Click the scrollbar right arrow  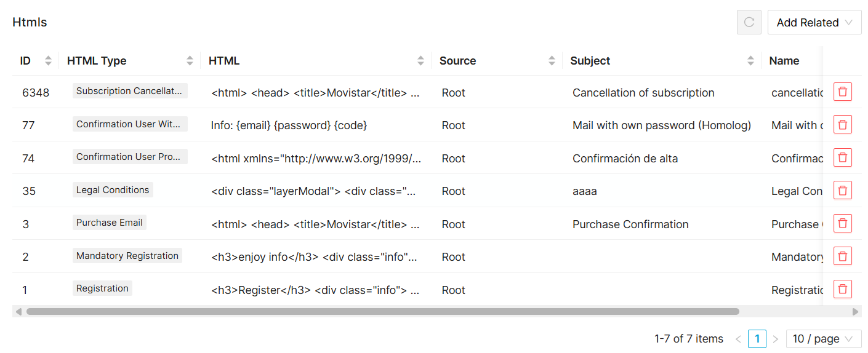click(855, 312)
